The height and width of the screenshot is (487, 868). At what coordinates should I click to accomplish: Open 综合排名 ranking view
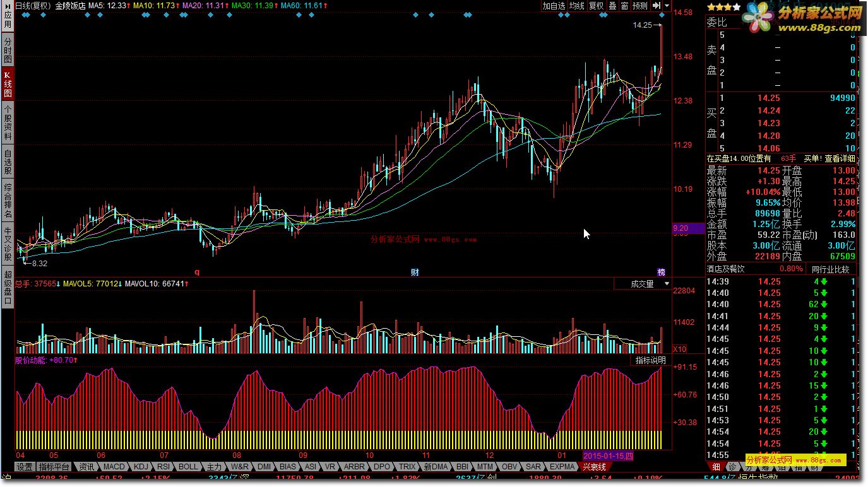[8, 201]
